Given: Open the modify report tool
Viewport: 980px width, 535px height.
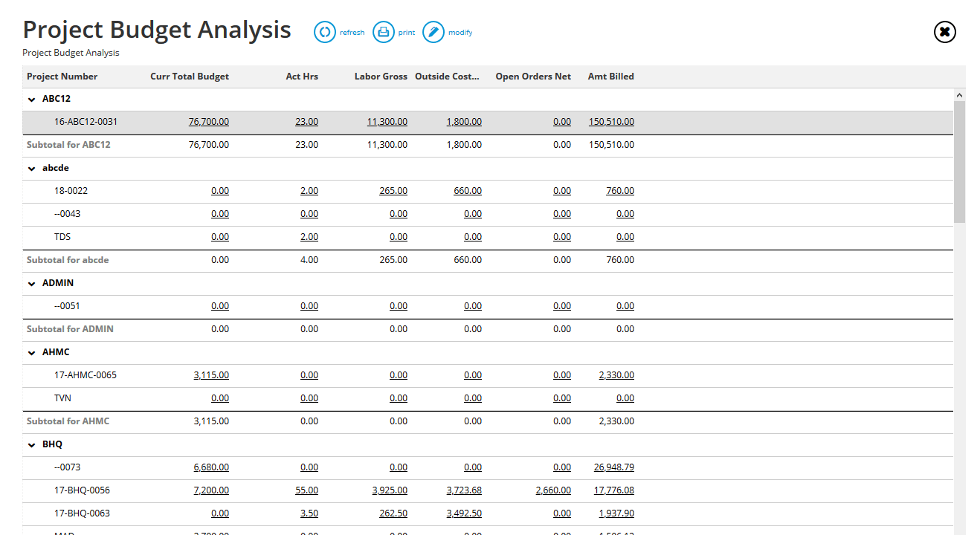Looking at the screenshot, I should [447, 32].
